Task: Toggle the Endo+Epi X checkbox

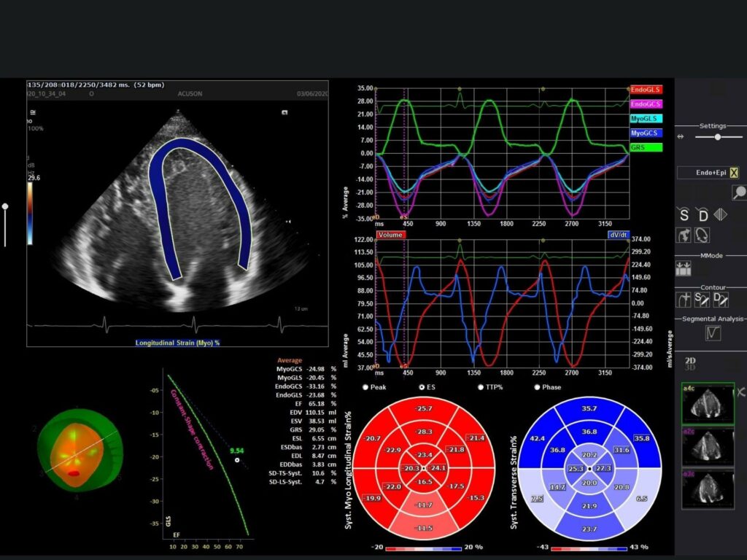Action: pyautogui.click(x=734, y=173)
